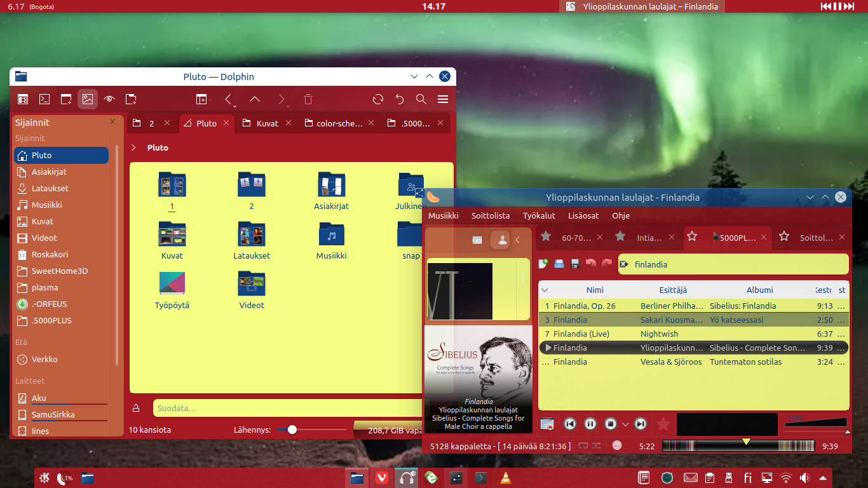
Task: Select the SamuSirkka device
Action: point(62,414)
